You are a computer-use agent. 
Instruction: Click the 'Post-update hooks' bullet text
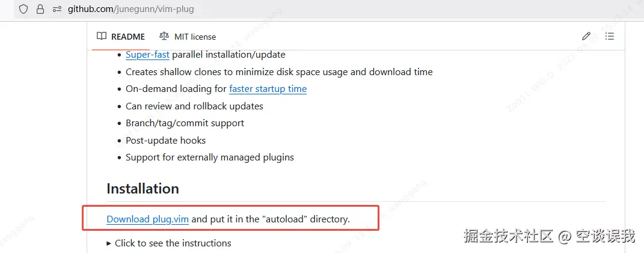(165, 140)
